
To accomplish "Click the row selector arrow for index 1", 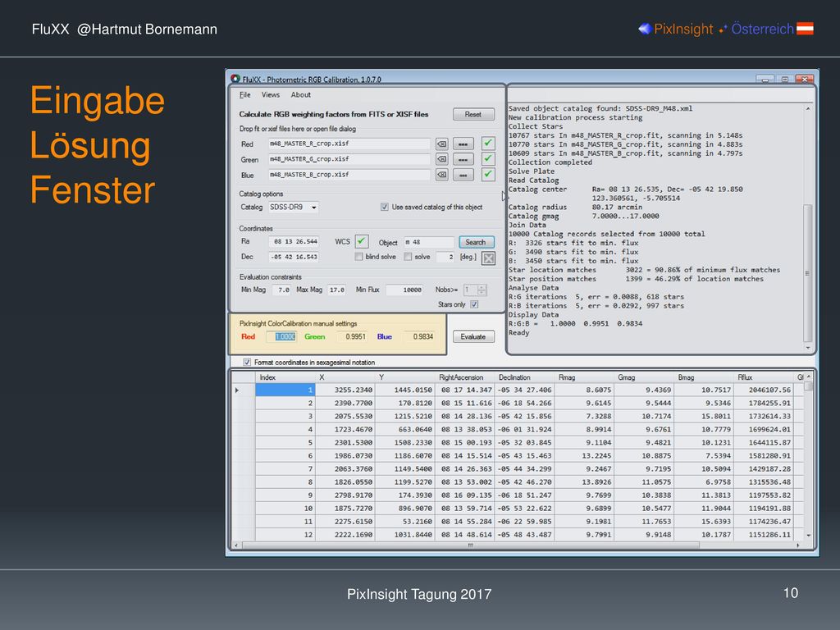I will pyautogui.click(x=237, y=390).
